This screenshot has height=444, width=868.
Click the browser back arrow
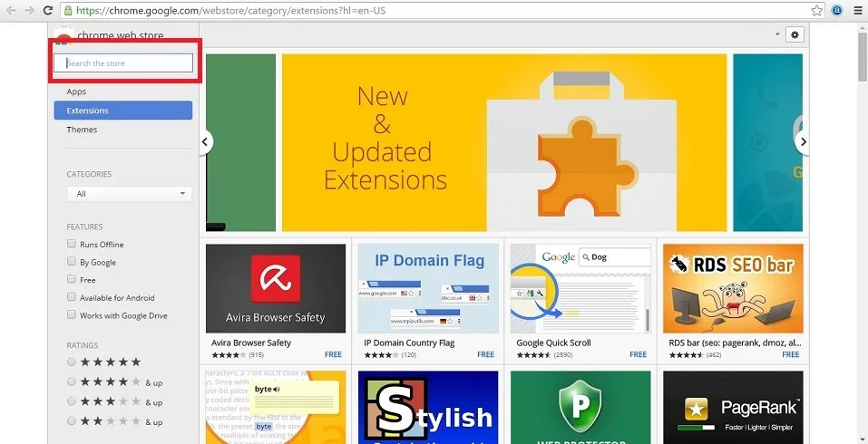click(11, 11)
